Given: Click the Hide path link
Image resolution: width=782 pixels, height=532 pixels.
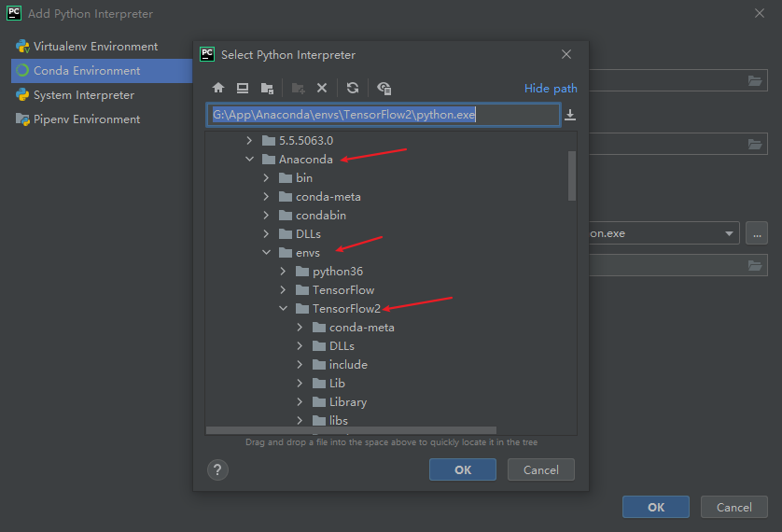Looking at the screenshot, I should click(x=551, y=89).
